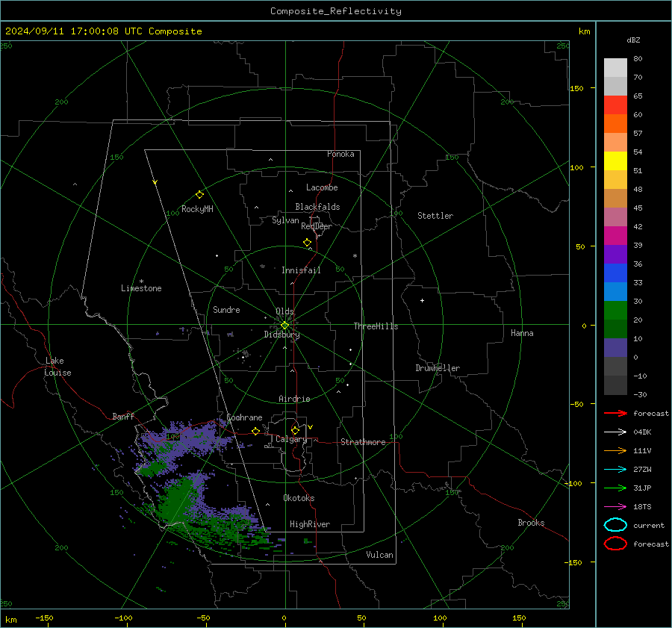Click the Lacombe label

pos(322,187)
